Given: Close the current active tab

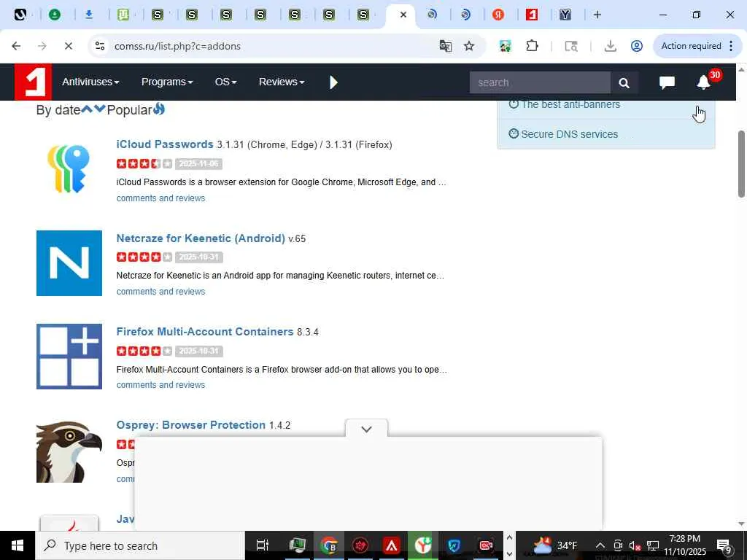Looking at the screenshot, I should coord(403,15).
